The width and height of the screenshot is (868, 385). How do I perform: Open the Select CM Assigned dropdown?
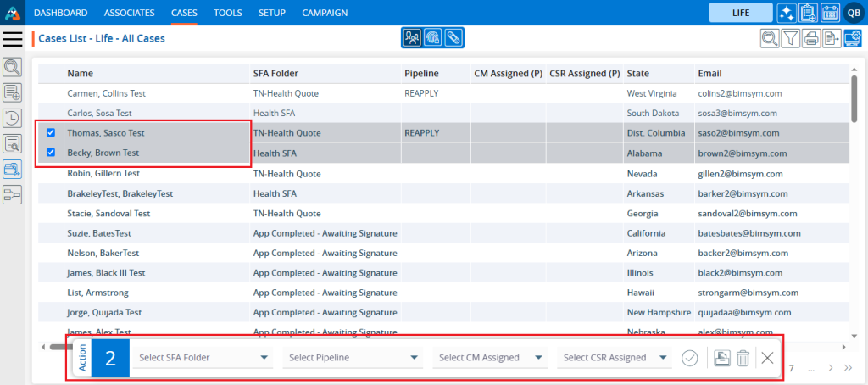pyautogui.click(x=491, y=358)
